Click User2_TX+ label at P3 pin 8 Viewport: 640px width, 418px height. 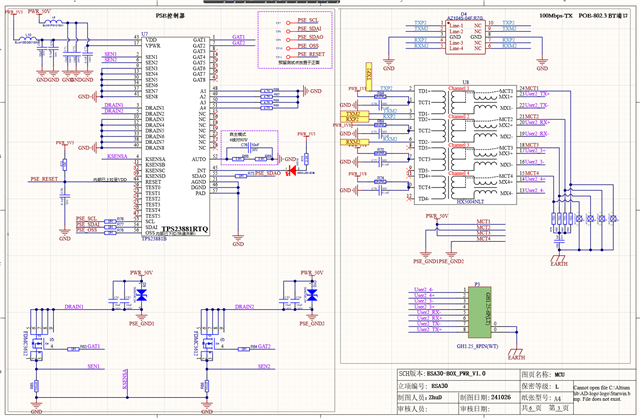429,329
